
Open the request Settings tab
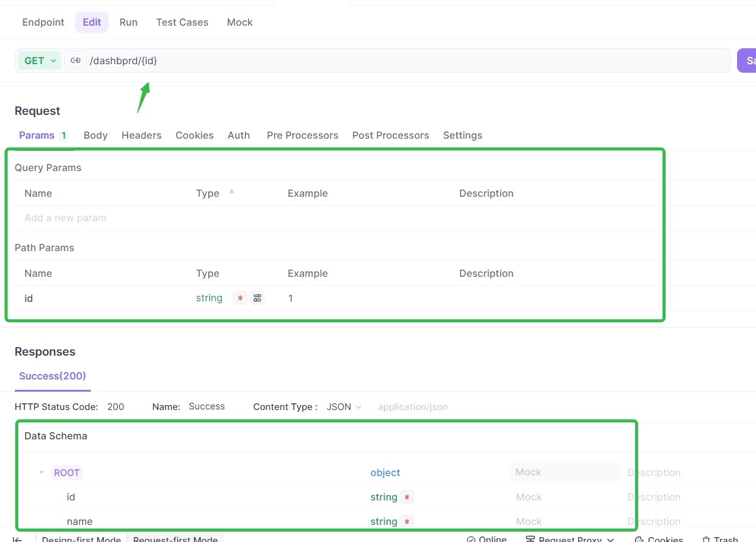coord(462,136)
